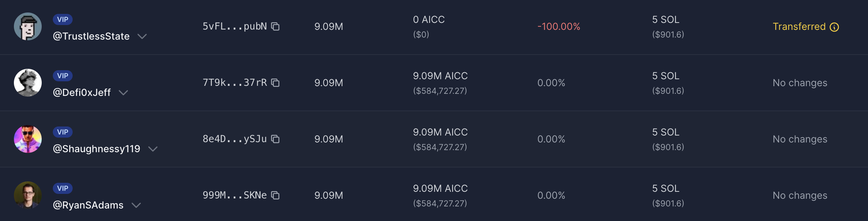Click the @RyanSAdams username link
868x221 pixels.
[88, 205]
